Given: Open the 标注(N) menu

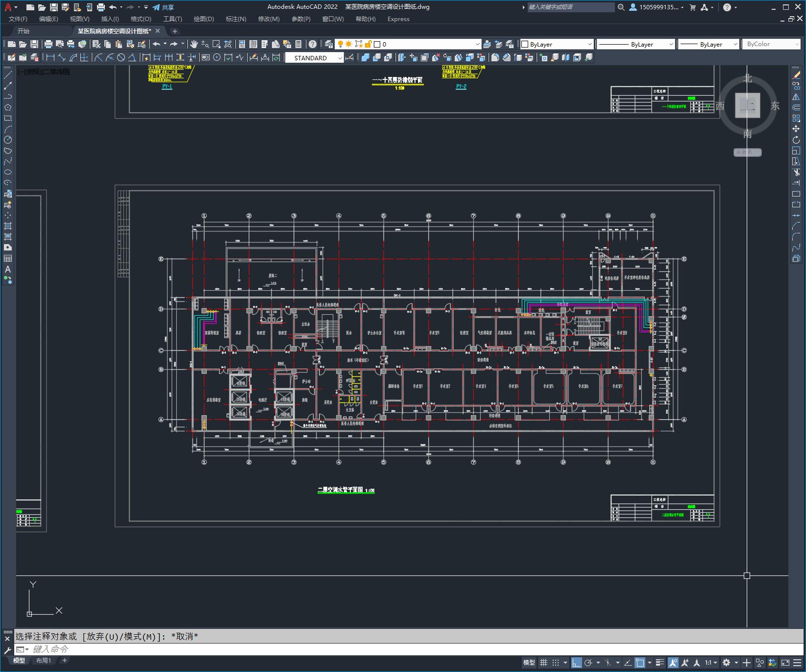Looking at the screenshot, I should point(236,19).
